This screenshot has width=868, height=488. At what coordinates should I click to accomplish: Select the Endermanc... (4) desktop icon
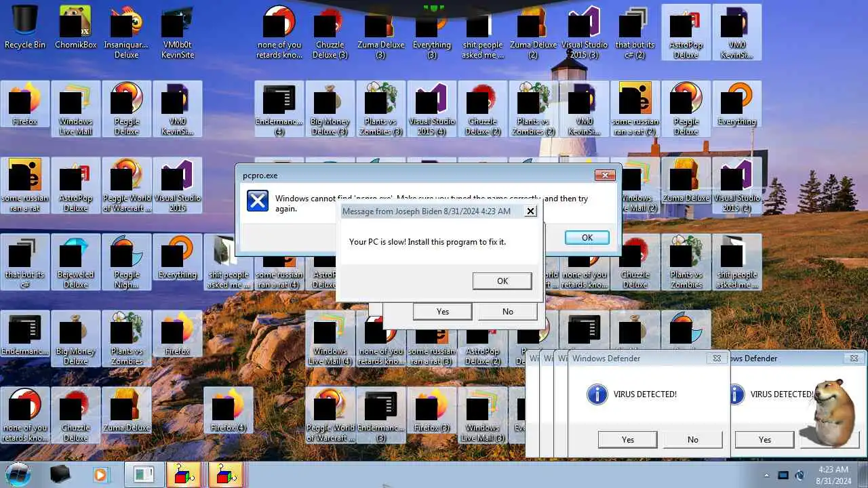[x=279, y=108]
